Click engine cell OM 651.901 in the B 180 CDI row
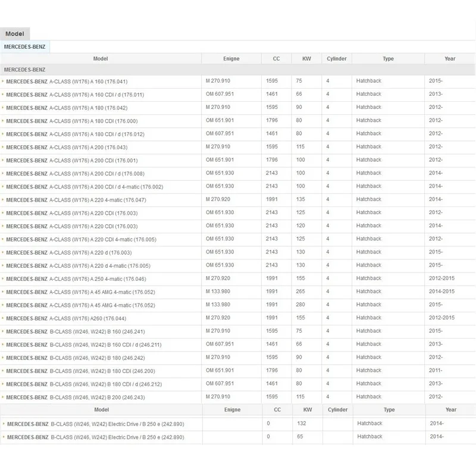476x476 pixels. (220, 370)
